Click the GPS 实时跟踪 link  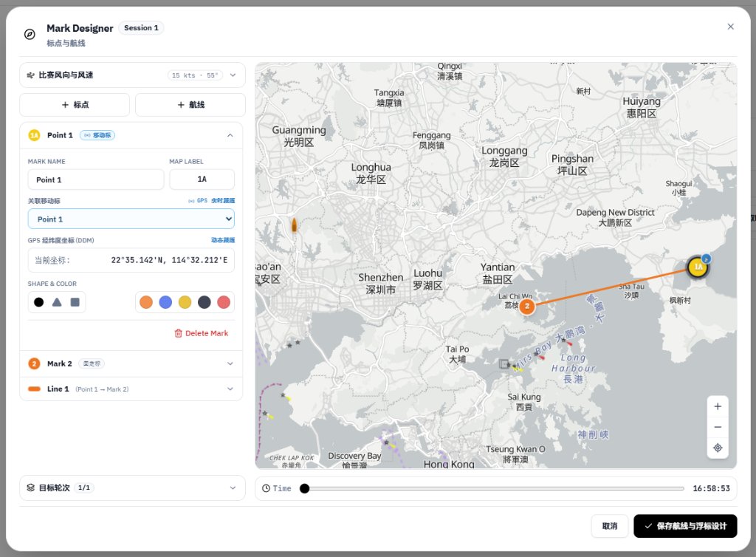(212, 201)
